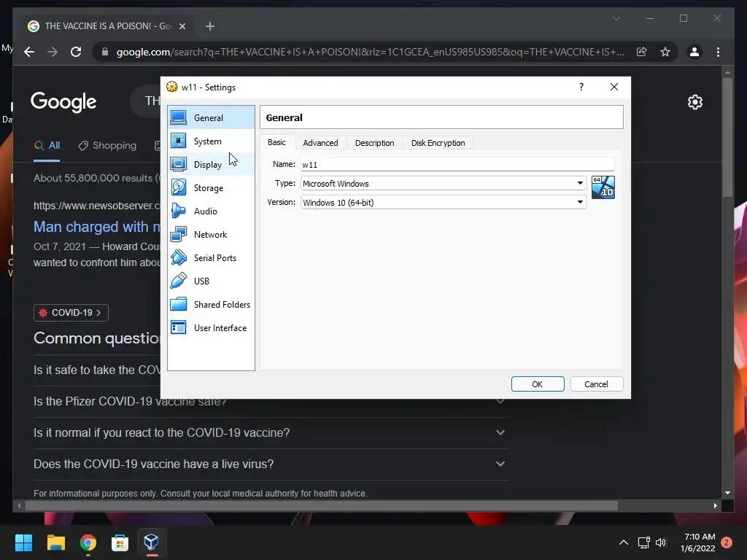Click the help question mark in Settings dialog
Viewport: 747px width, 560px height.
tap(581, 87)
